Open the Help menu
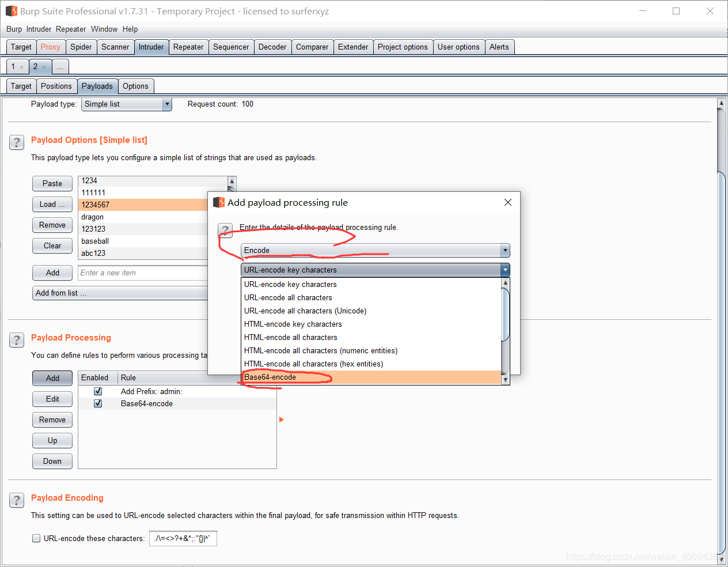This screenshot has width=728, height=567. (x=130, y=29)
